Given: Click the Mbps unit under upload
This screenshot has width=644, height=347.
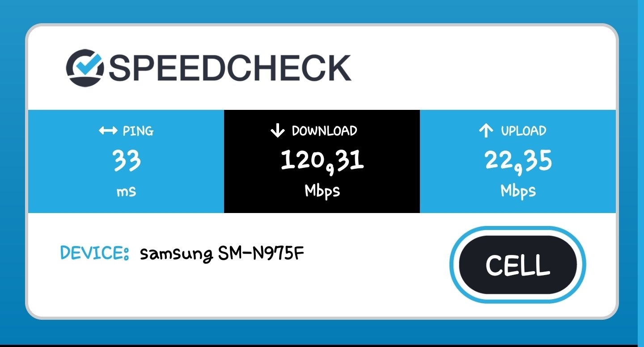Looking at the screenshot, I should coord(518,191).
